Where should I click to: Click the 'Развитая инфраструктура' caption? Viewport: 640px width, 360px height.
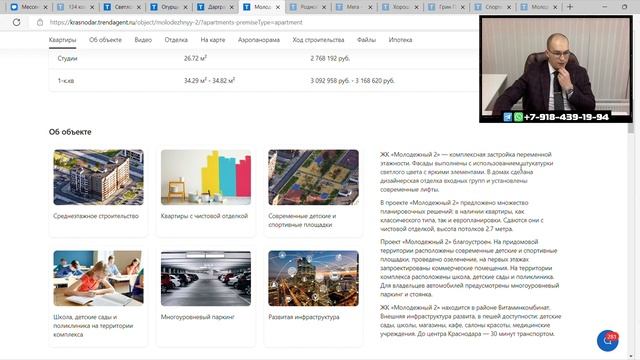pyautogui.click(x=304, y=317)
